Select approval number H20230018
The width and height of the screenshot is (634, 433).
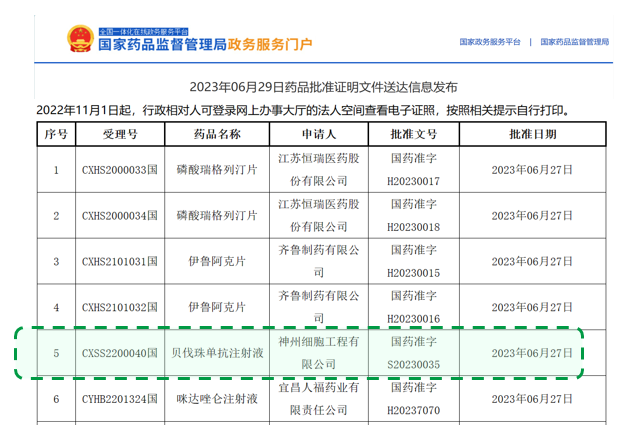tap(414, 227)
